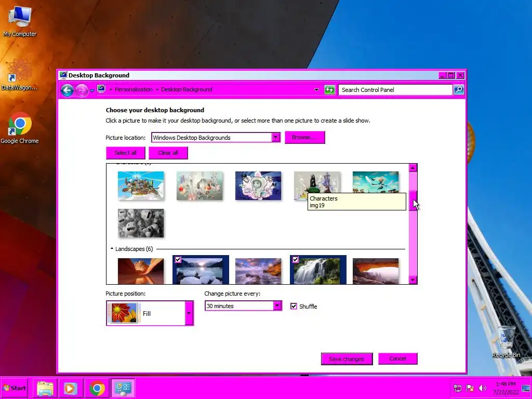The height and width of the screenshot is (399, 532).
Task: Click the wallpaper list scroll down arrow
Action: tap(413, 280)
